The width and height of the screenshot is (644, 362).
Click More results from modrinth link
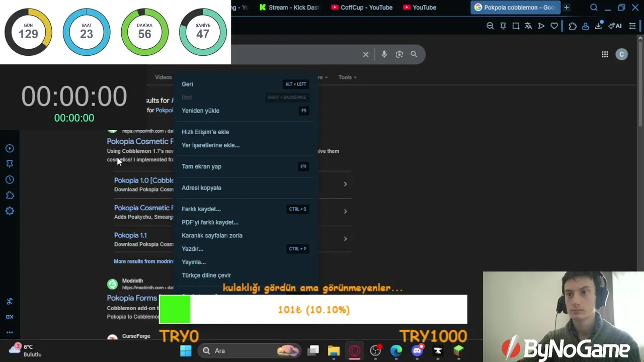[143, 261]
